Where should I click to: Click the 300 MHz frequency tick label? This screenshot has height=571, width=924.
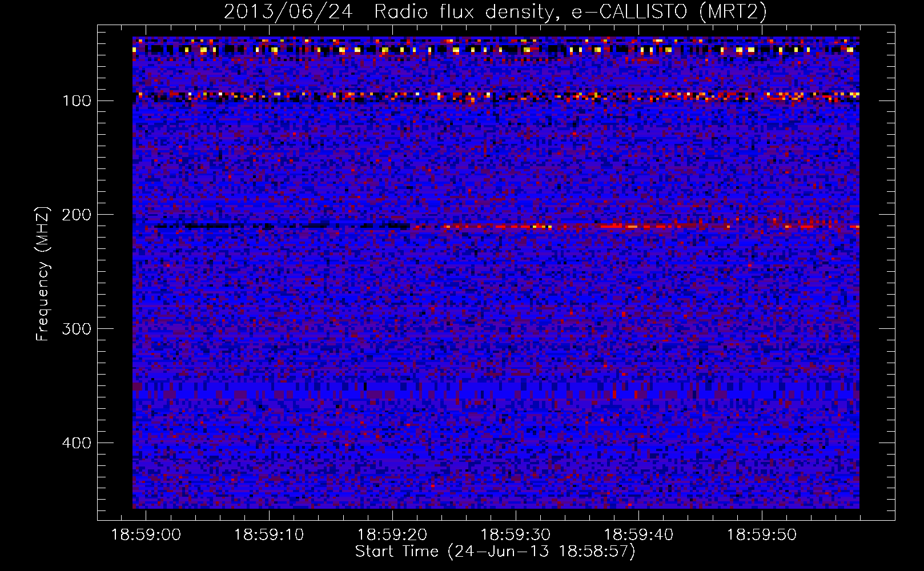(x=77, y=329)
